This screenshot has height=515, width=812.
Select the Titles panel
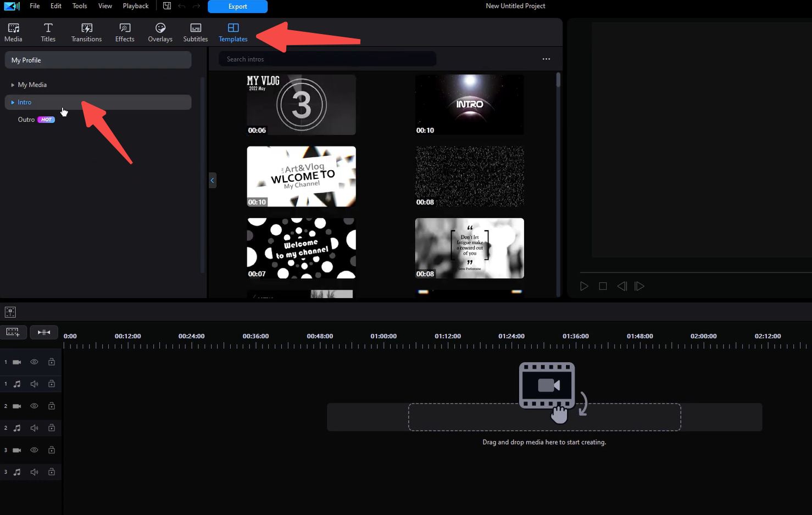tap(48, 32)
